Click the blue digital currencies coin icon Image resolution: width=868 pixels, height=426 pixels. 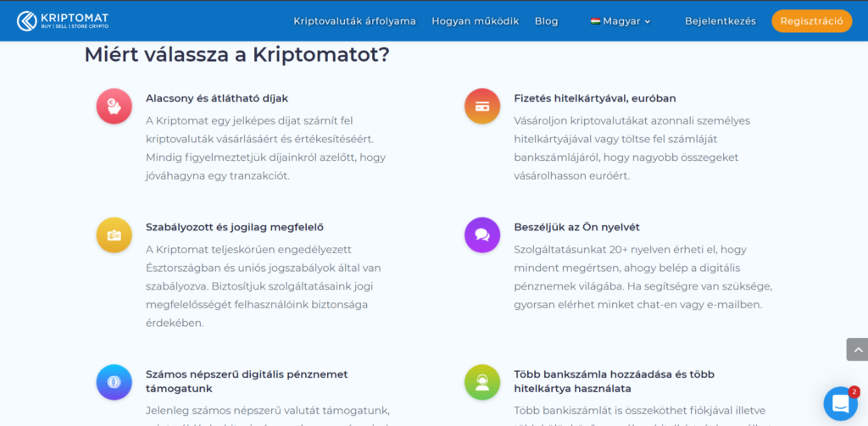click(x=114, y=382)
